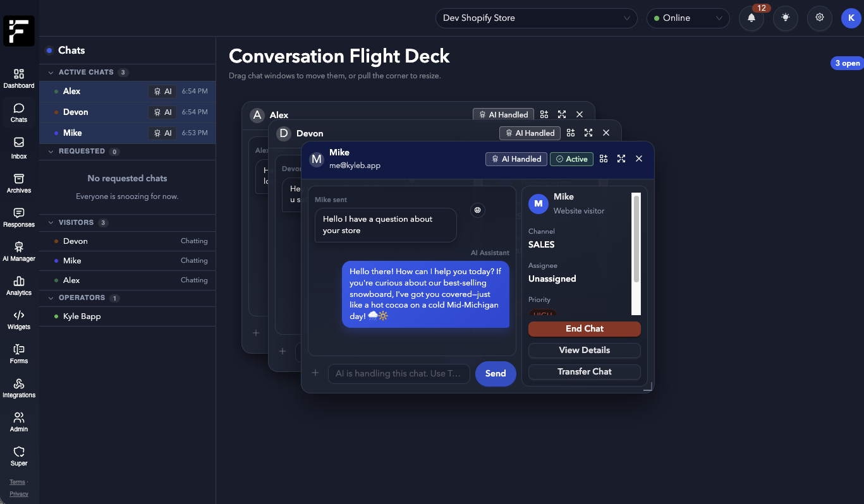This screenshot has width=864, height=504.
Task: View Analytics from the sidebar
Action: (x=18, y=285)
